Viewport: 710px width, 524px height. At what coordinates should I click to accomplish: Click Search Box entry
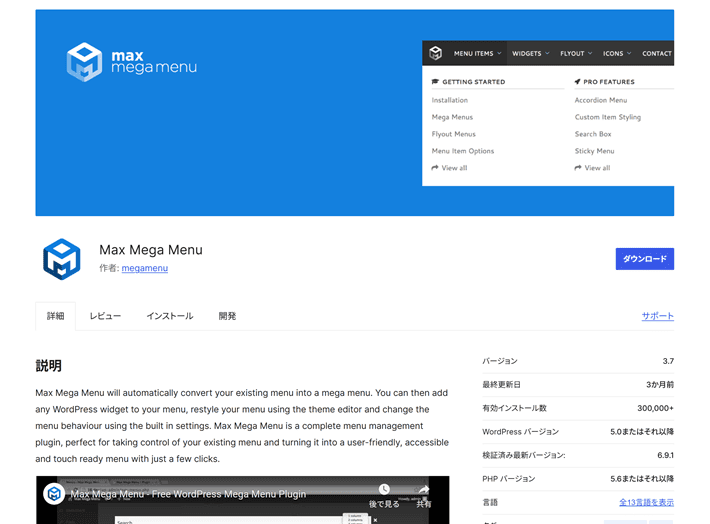[593, 134]
